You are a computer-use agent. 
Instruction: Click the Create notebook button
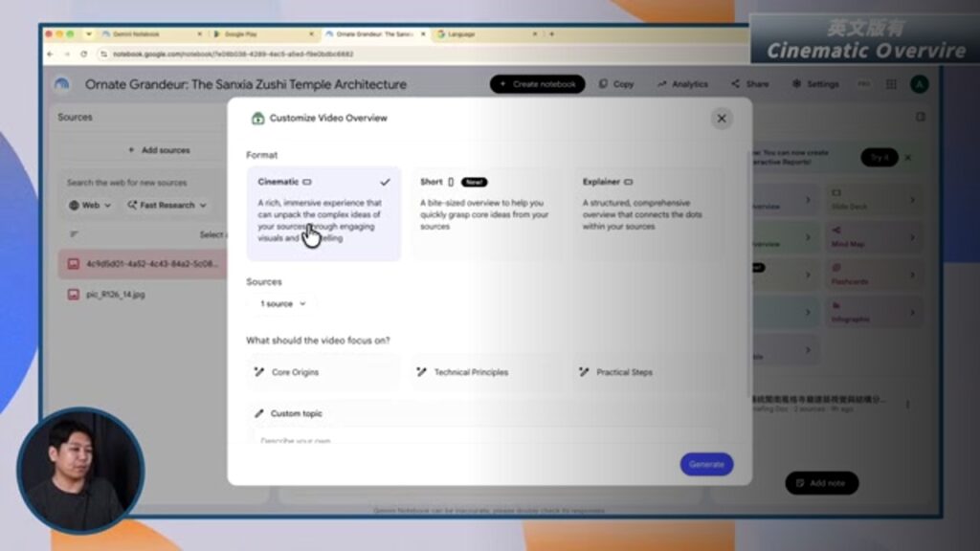point(538,84)
